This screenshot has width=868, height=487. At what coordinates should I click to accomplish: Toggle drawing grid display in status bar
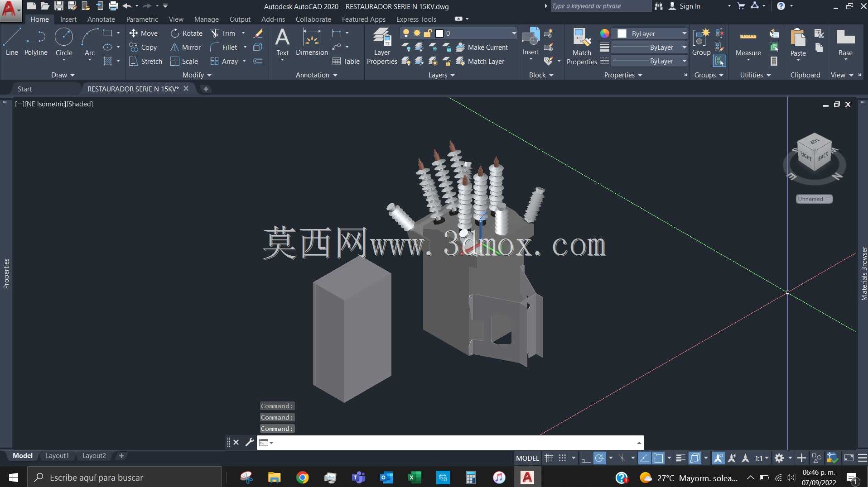549,458
